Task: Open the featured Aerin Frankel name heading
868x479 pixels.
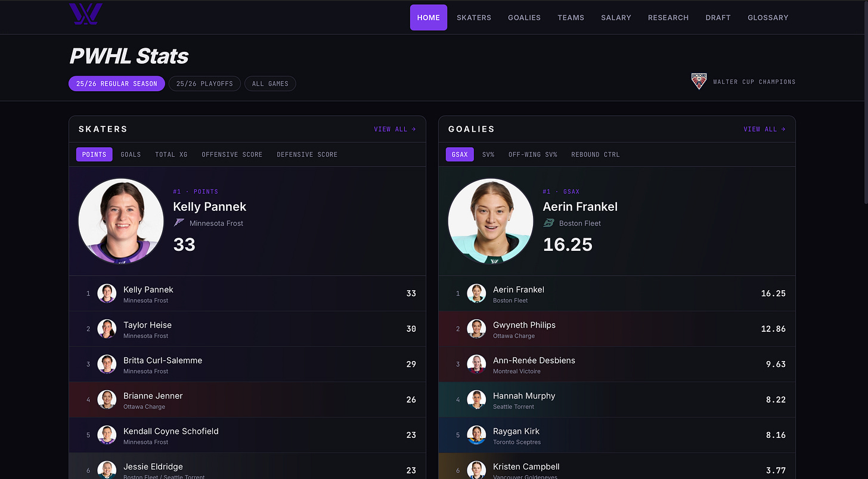Action: click(x=580, y=207)
